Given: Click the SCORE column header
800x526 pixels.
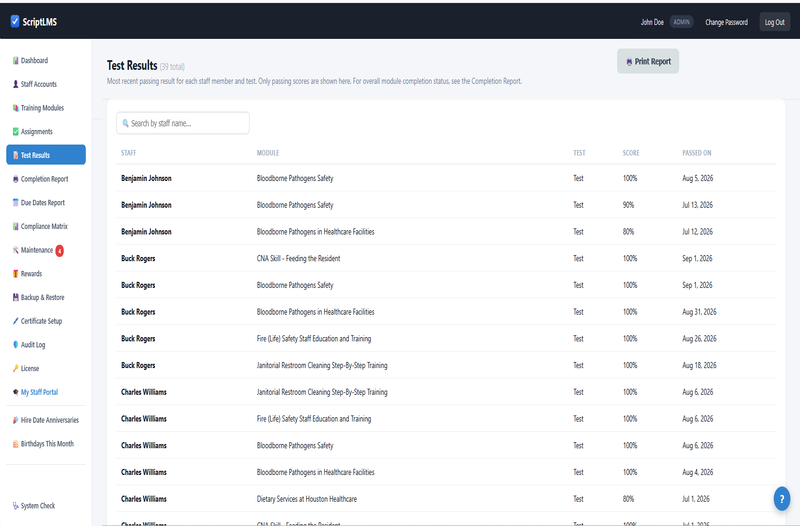Looking at the screenshot, I should tap(631, 153).
